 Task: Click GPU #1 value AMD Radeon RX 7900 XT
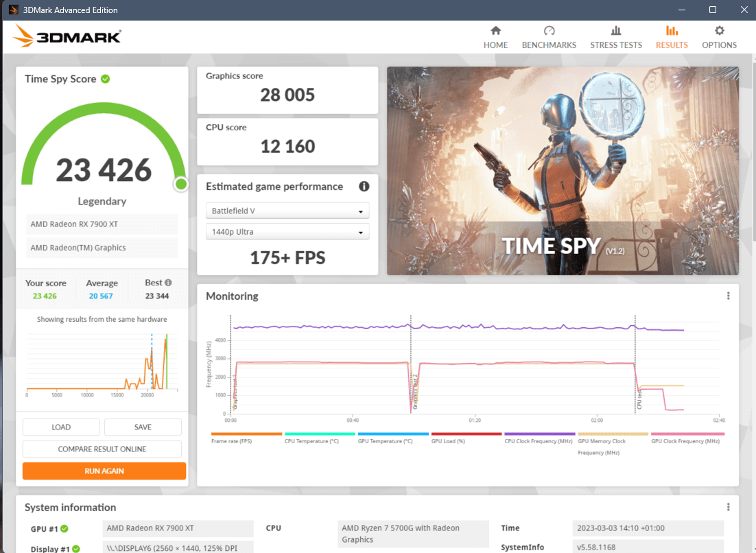178,528
